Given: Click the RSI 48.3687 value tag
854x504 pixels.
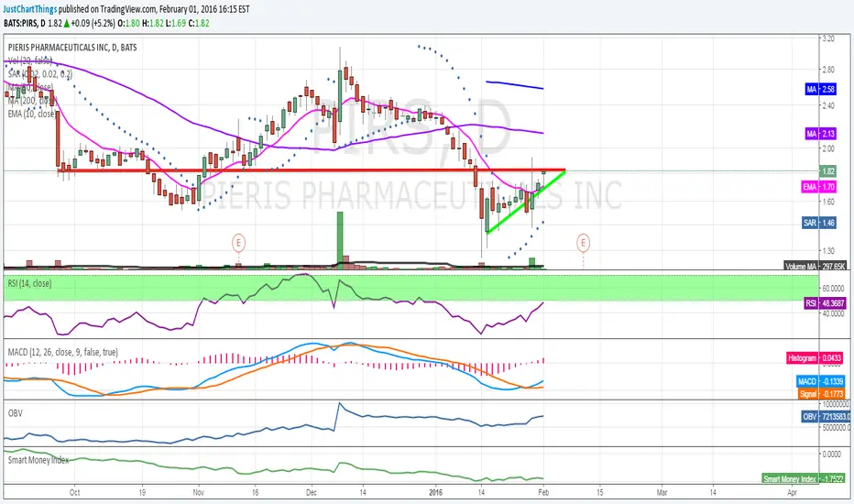Looking at the screenshot, I should tap(825, 303).
